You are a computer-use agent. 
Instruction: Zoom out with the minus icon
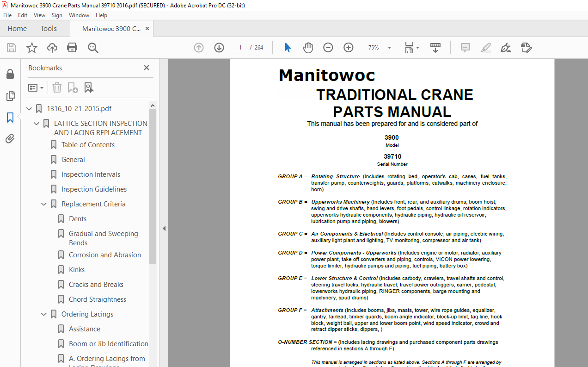pyautogui.click(x=328, y=48)
